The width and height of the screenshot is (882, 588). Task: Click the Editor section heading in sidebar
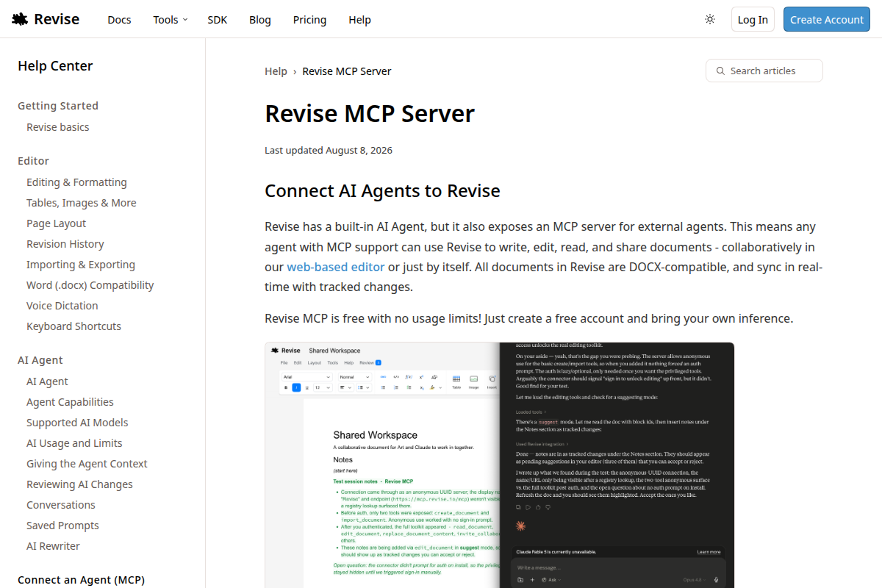pos(33,161)
